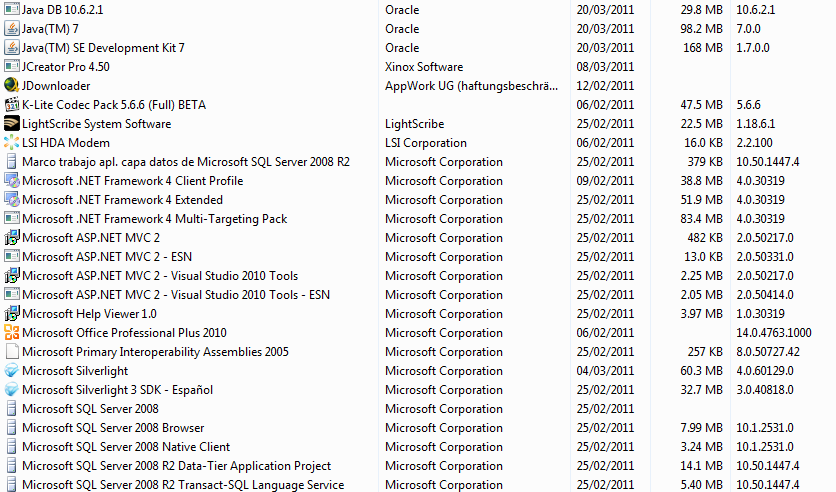Click the Primary Interoperability Assemblies 2005 icon
This screenshot has width=836, height=492.
(x=11, y=352)
